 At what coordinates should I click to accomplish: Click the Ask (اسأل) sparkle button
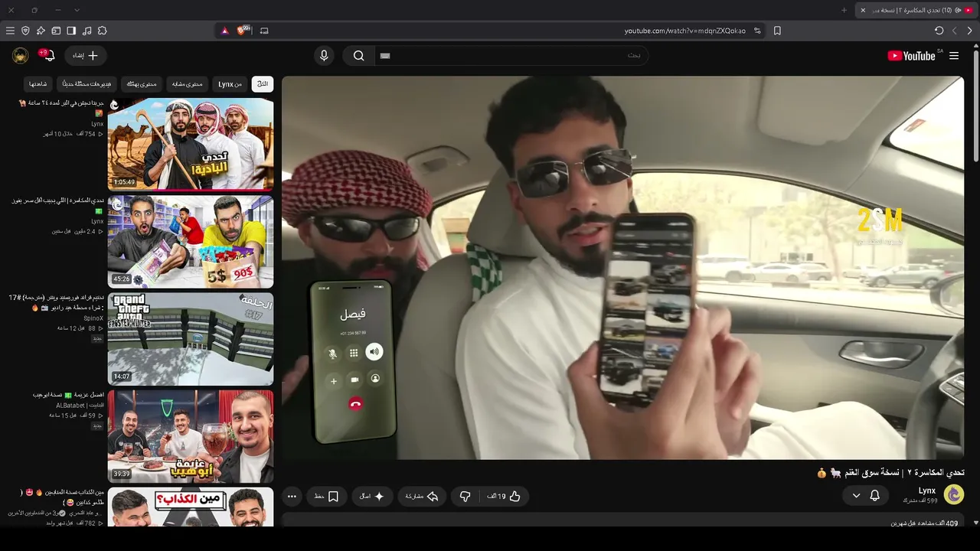click(372, 497)
